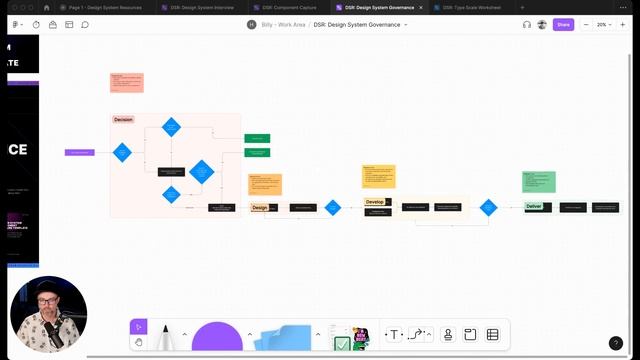This screenshot has height=360, width=640.
Task: Select the Design section label
Action: pos(260,207)
